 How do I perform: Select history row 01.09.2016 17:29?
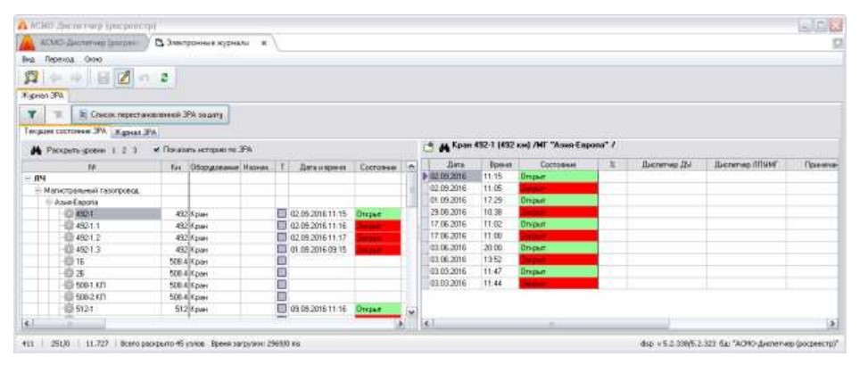tap(631, 200)
